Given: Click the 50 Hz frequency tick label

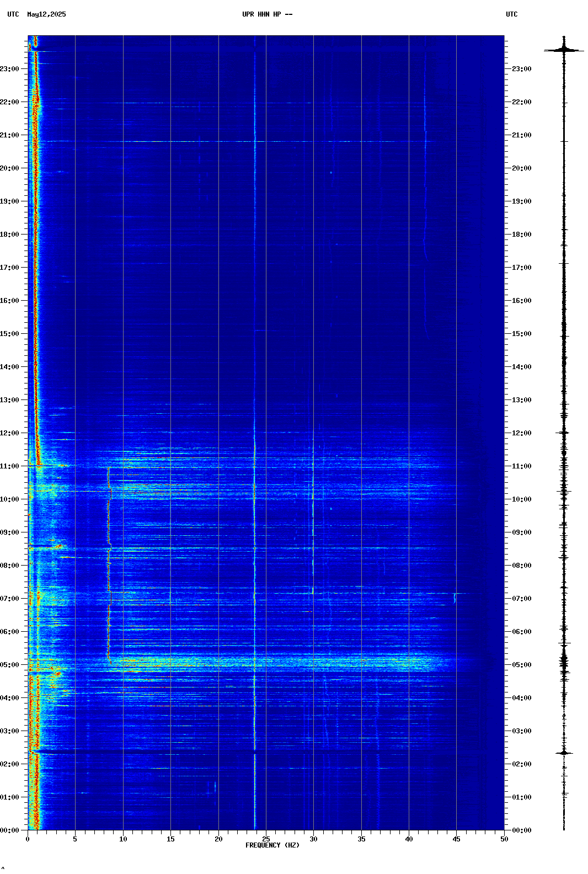Looking at the screenshot, I should tap(504, 839).
